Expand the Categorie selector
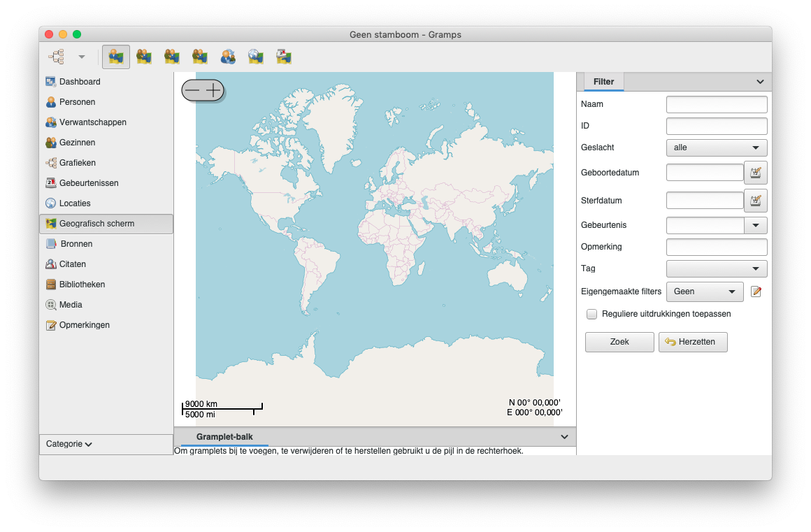The image size is (811, 532). [x=69, y=444]
